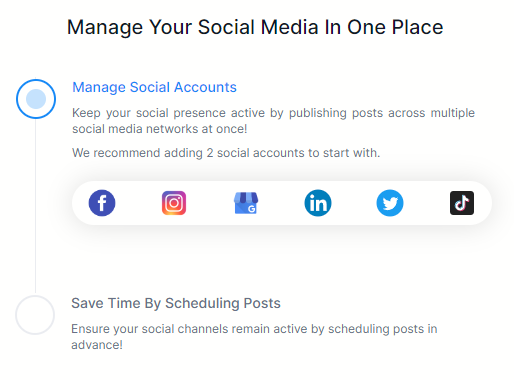Select the Google Business Profile storefront icon
This screenshot has height=380, width=514.
pyautogui.click(x=246, y=203)
